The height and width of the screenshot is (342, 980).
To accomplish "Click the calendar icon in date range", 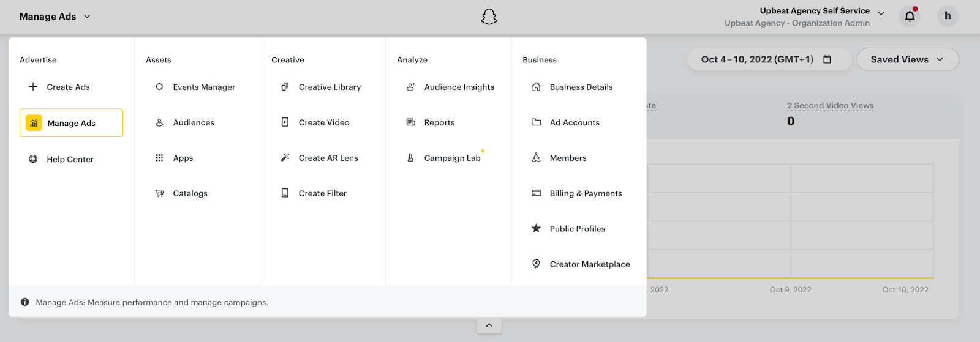I will point(827,59).
